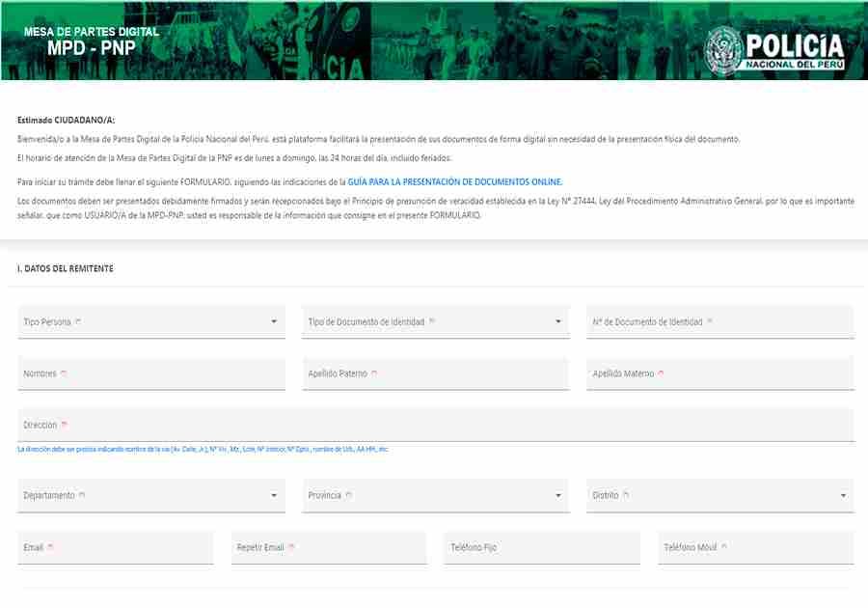Select the Apellido Paterno input field

(435, 373)
